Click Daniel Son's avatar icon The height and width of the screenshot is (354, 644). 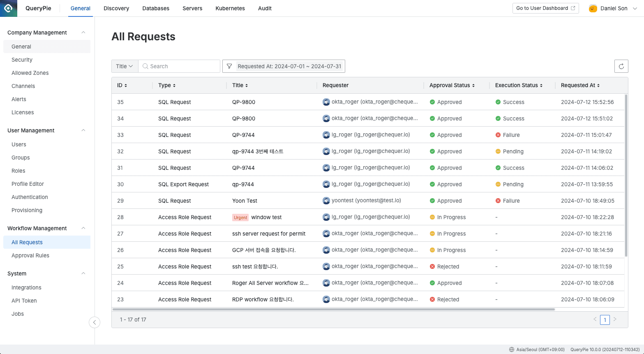592,8
